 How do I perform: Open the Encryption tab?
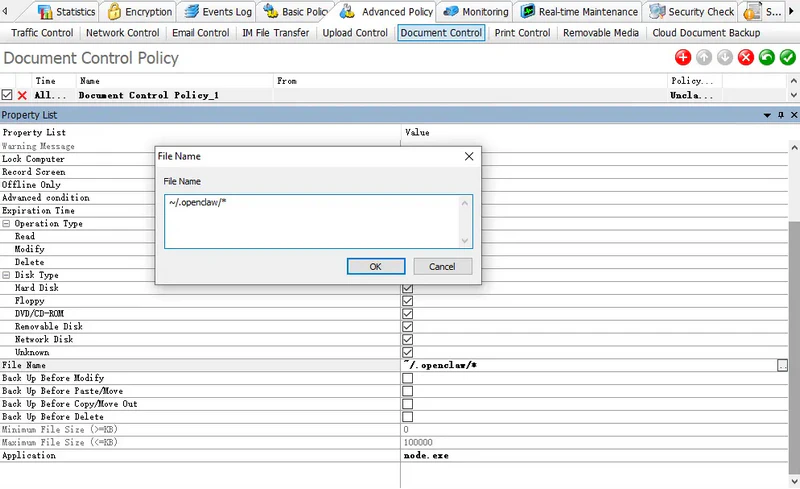click(140, 12)
